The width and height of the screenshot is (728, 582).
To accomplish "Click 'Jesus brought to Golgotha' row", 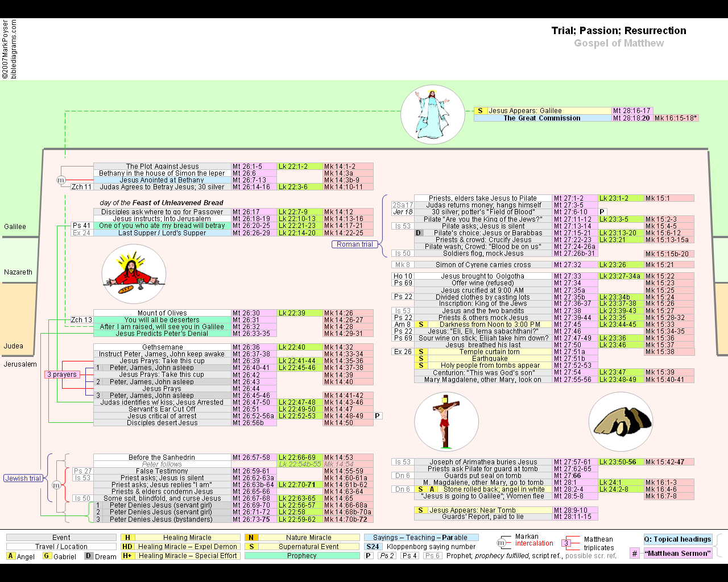I will click(483, 276).
